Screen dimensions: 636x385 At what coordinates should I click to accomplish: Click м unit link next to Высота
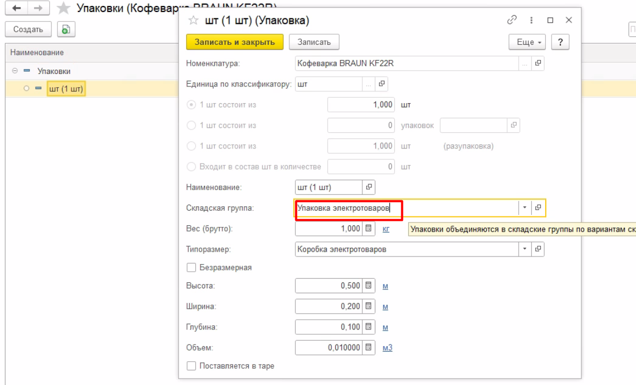pyautogui.click(x=385, y=286)
